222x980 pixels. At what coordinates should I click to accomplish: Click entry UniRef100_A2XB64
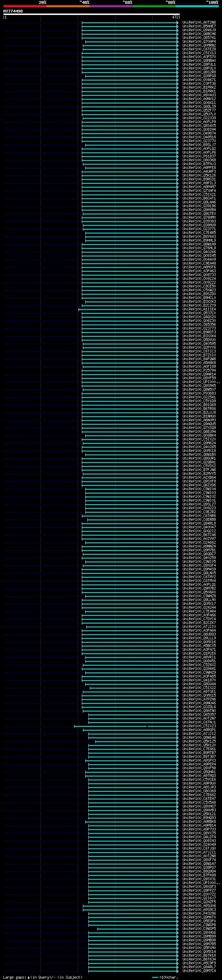pos(199,477)
